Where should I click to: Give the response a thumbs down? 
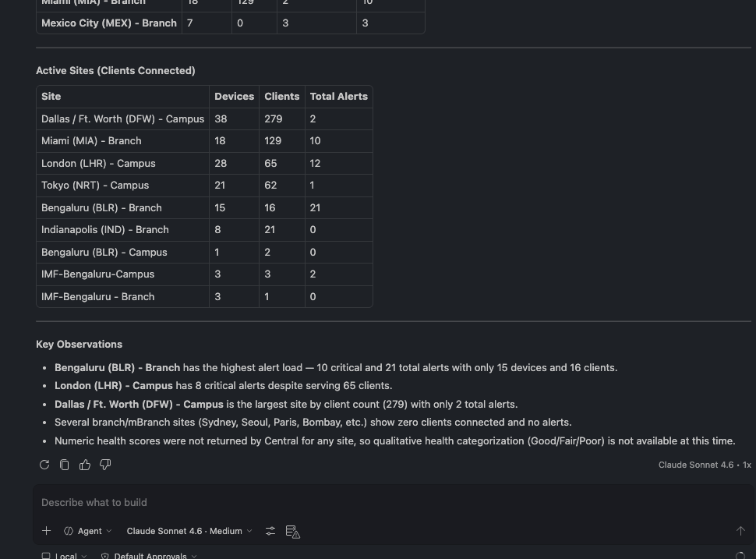tap(105, 465)
